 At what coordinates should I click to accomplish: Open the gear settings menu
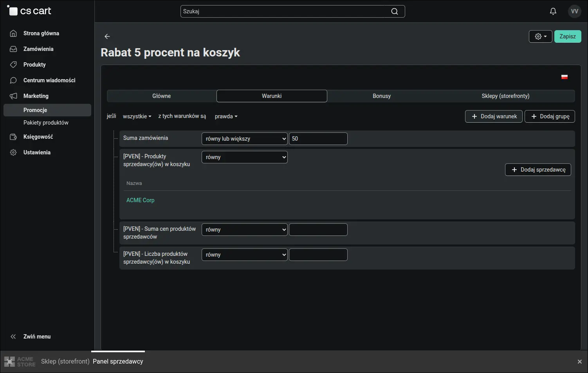tap(540, 36)
